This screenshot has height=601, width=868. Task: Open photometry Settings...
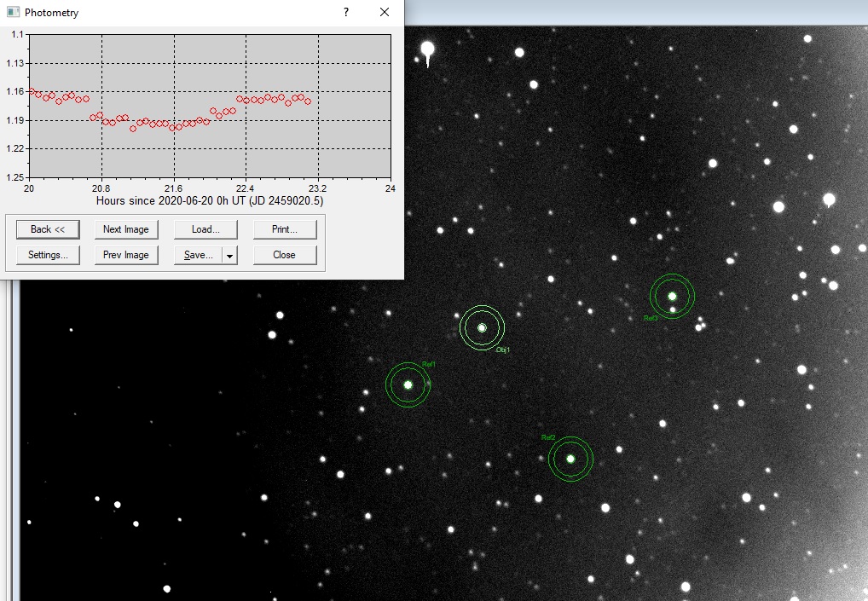pos(48,255)
